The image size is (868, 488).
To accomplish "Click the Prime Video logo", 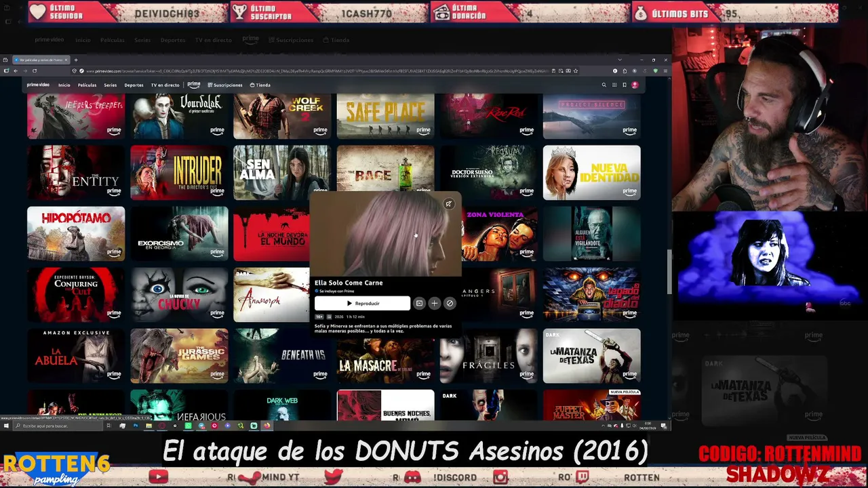I will [x=38, y=85].
